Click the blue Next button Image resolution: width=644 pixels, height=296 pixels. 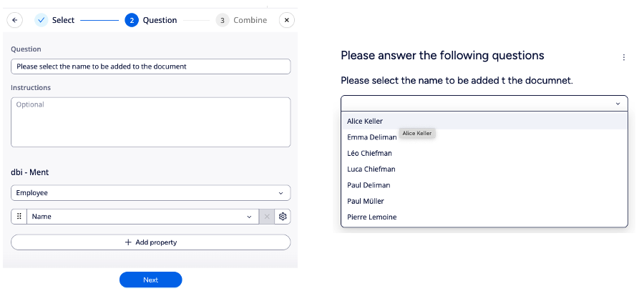(151, 280)
